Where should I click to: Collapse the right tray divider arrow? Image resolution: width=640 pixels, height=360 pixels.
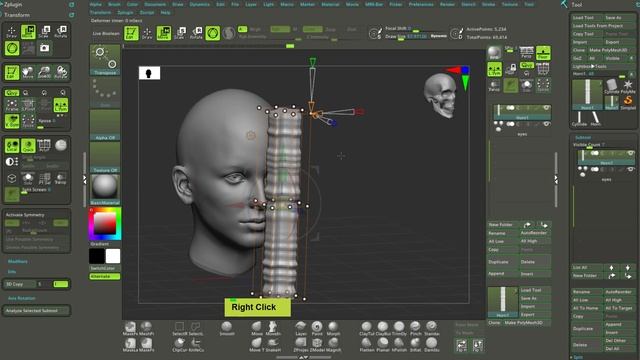555,180
